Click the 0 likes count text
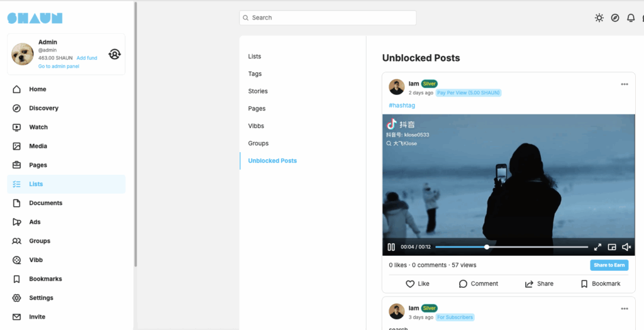644x330 pixels. click(x=397, y=265)
